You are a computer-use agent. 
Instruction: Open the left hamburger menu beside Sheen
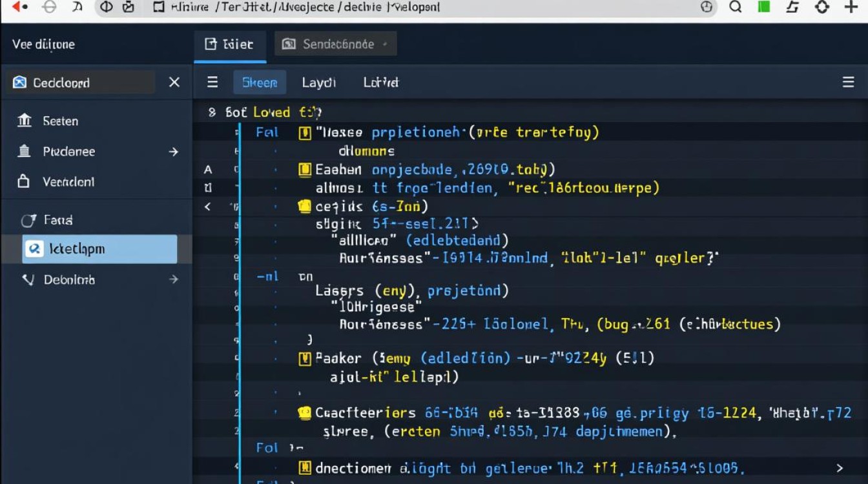pyautogui.click(x=212, y=83)
